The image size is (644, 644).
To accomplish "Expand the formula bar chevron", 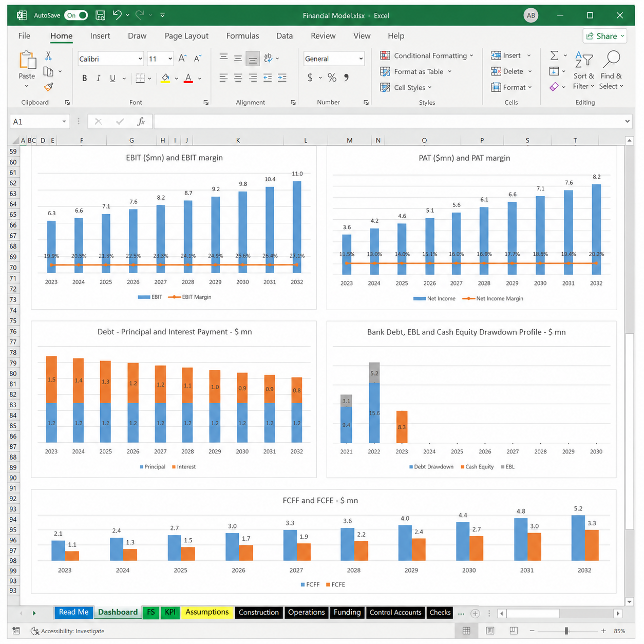I will pos(627,122).
